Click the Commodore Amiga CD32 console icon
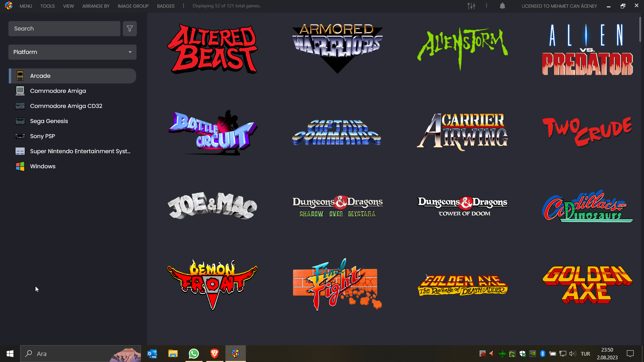 point(20,106)
